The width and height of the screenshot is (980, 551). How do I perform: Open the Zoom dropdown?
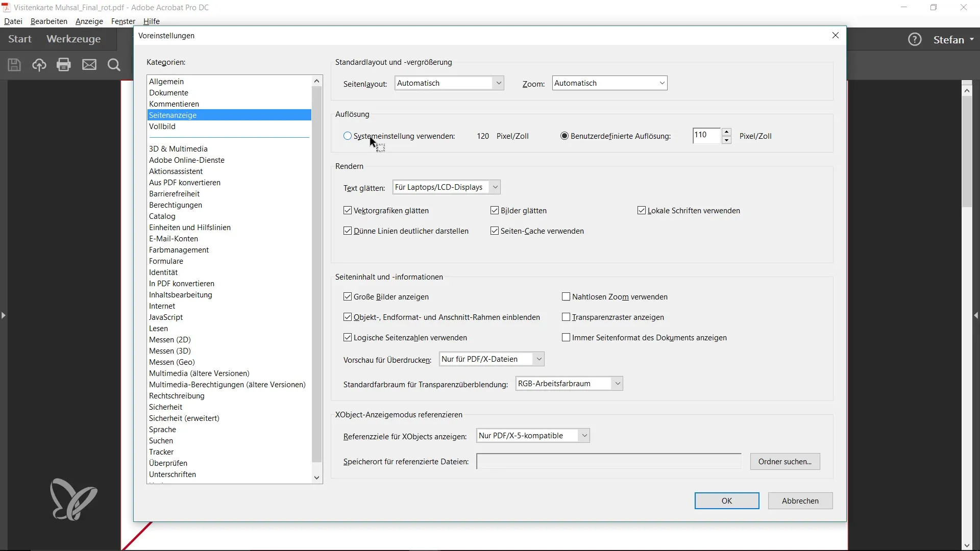(x=609, y=83)
